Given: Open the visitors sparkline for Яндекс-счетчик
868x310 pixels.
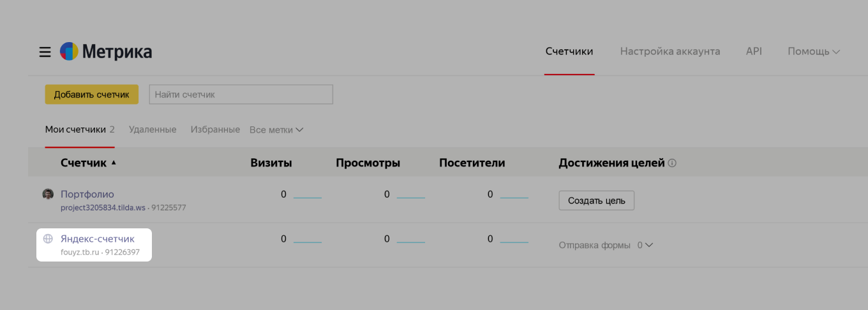Looking at the screenshot, I should [x=514, y=241].
